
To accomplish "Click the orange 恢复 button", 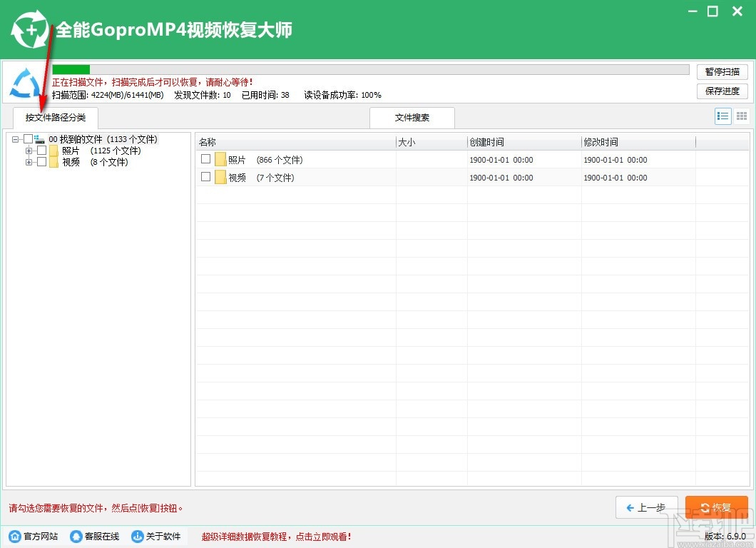I will click(x=717, y=507).
